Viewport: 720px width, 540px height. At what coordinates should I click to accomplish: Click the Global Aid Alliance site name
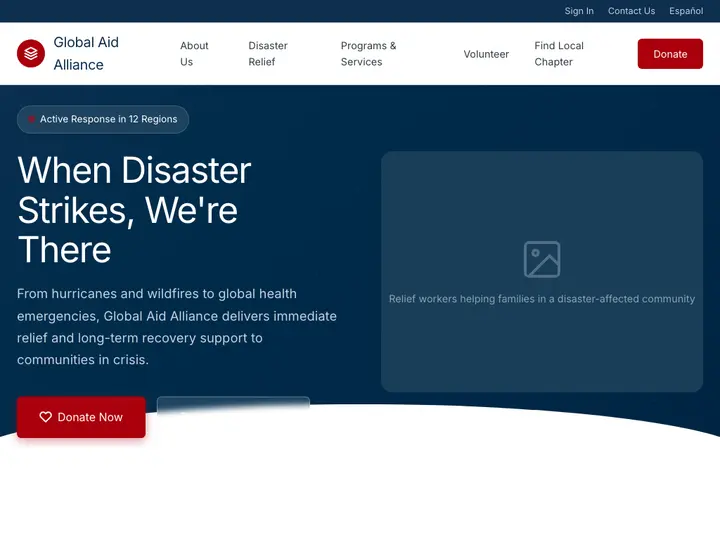(x=86, y=53)
